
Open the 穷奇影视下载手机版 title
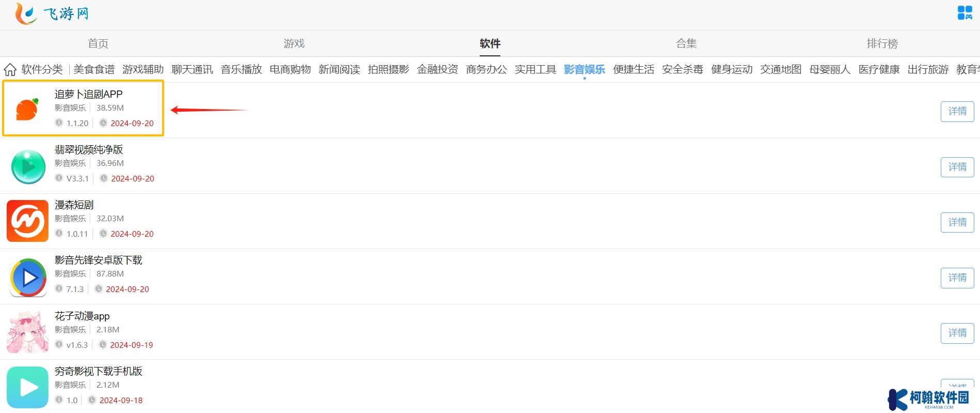[x=99, y=371]
